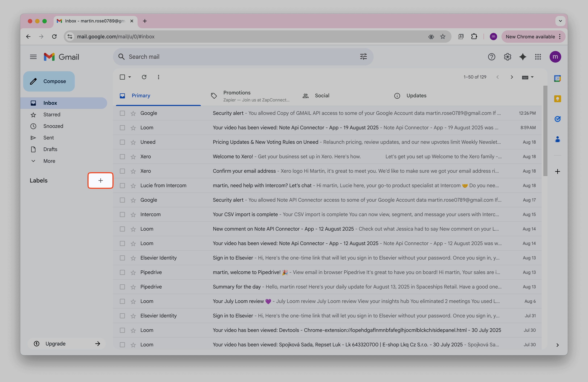Viewport: 588px width, 382px height.
Task: Click the Compose button
Action: (49, 81)
